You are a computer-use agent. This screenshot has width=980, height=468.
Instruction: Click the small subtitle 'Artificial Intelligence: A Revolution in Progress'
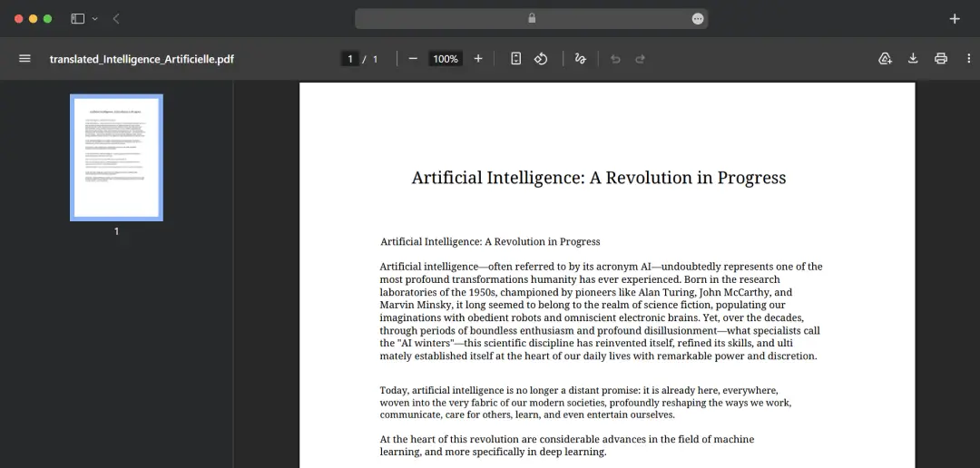point(491,242)
